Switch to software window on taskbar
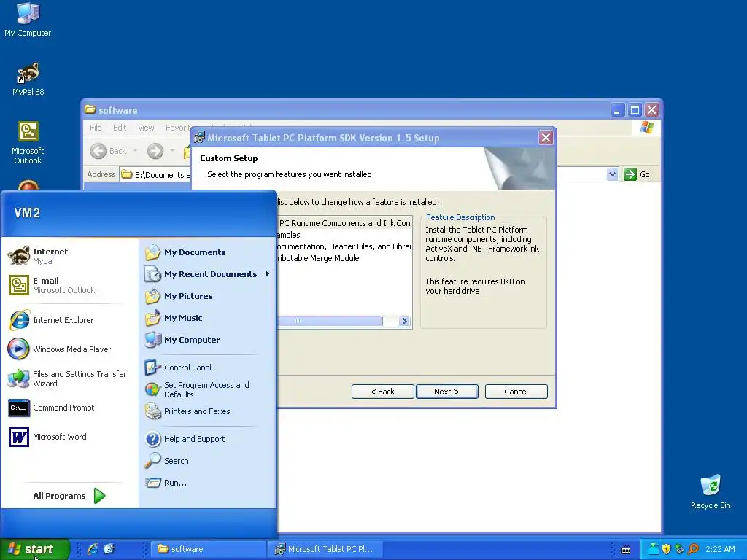 coord(208,549)
